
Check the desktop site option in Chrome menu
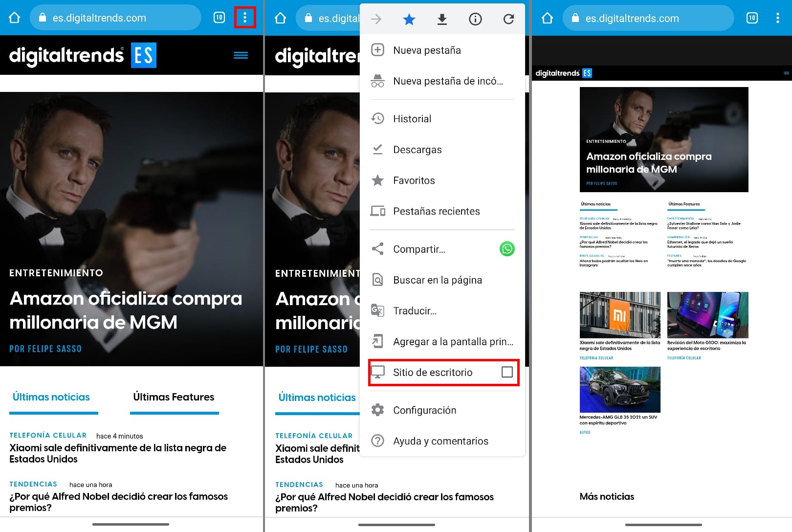(x=433, y=372)
